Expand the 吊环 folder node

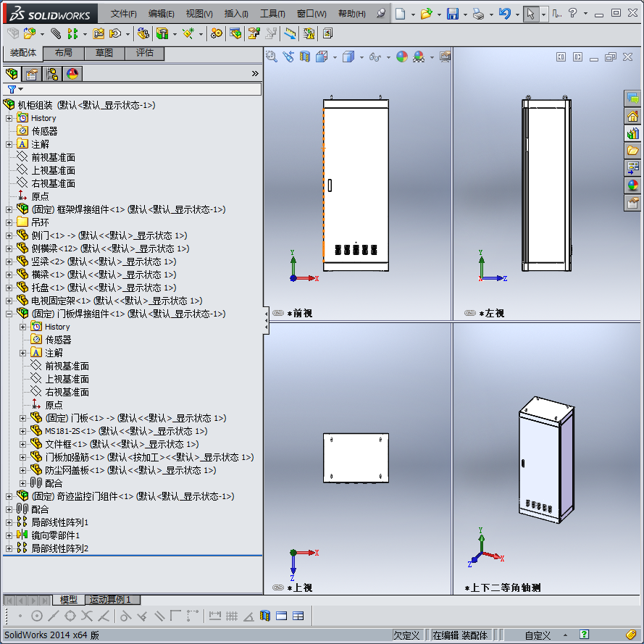click(x=9, y=222)
